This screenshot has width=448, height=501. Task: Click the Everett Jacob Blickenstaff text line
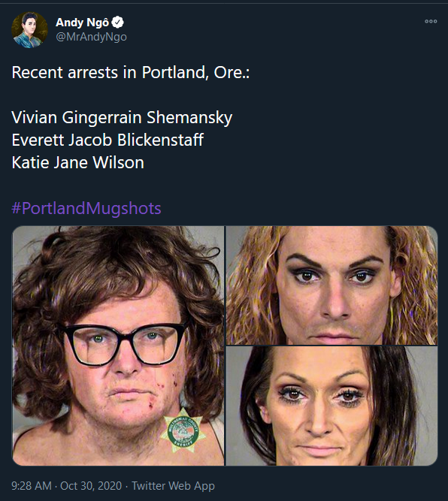(x=107, y=140)
